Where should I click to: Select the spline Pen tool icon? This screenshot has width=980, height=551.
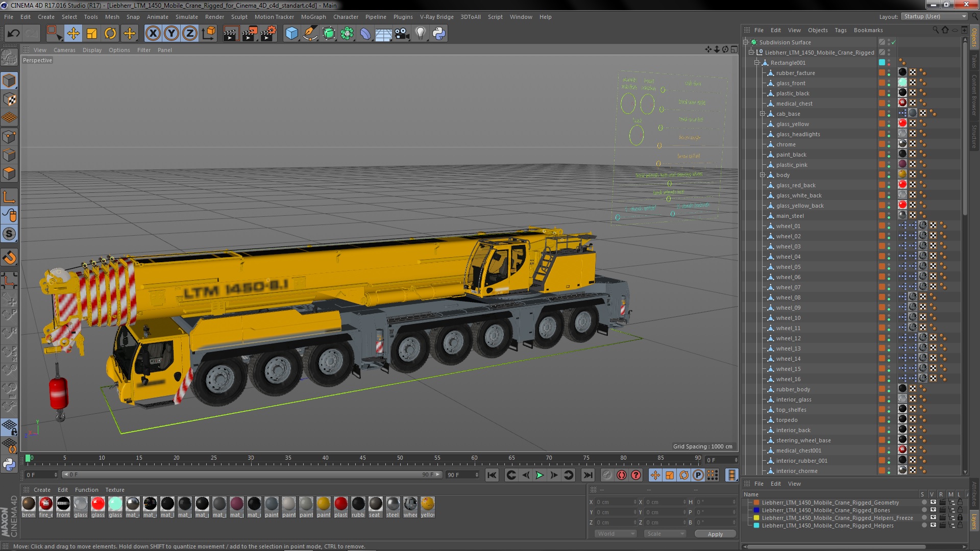pos(310,34)
